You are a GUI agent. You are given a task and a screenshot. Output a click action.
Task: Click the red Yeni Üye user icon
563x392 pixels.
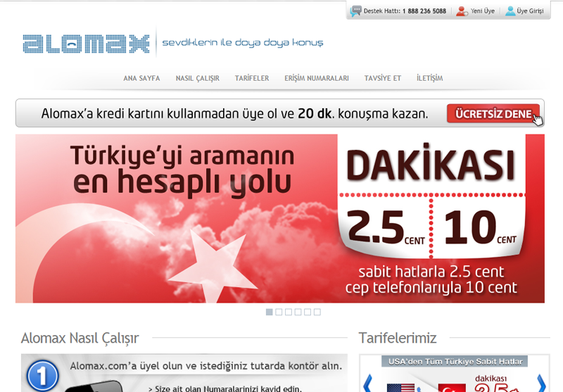click(x=462, y=11)
